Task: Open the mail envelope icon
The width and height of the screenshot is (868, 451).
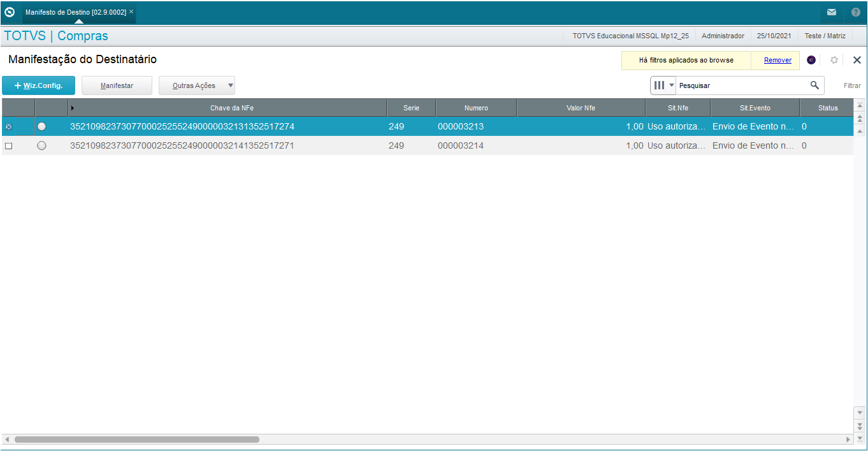Action: (x=832, y=12)
